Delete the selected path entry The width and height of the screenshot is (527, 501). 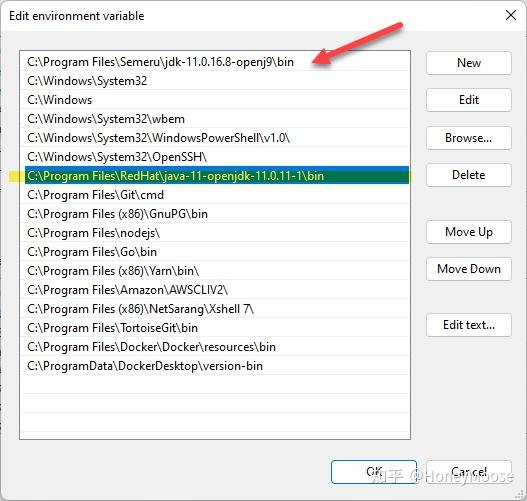click(469, 175)
